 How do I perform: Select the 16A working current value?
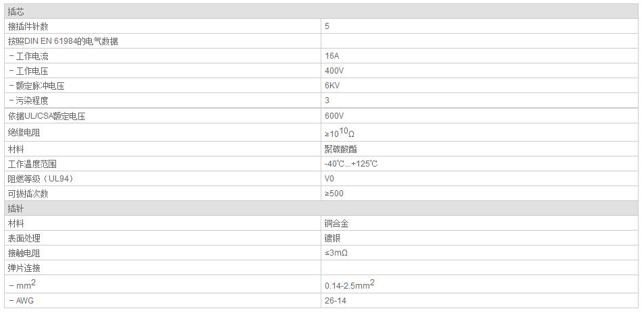pos(332,56)
